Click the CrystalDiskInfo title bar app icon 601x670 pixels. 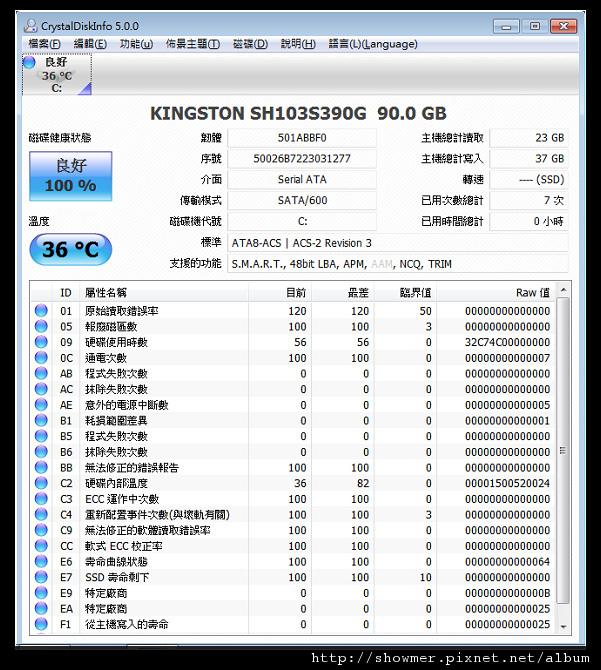coord(30,26)
